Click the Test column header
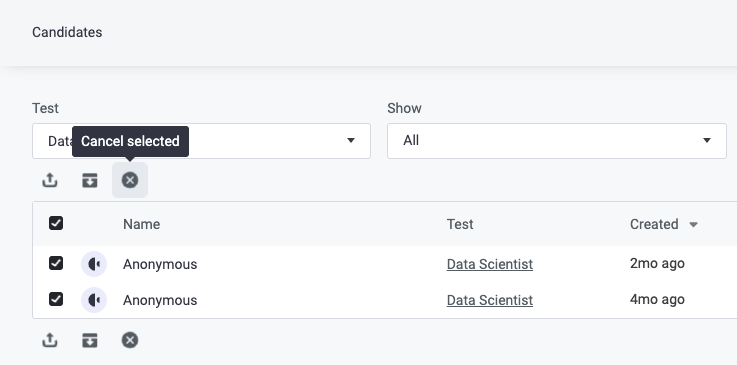737x365 pixels. point(460,224)
